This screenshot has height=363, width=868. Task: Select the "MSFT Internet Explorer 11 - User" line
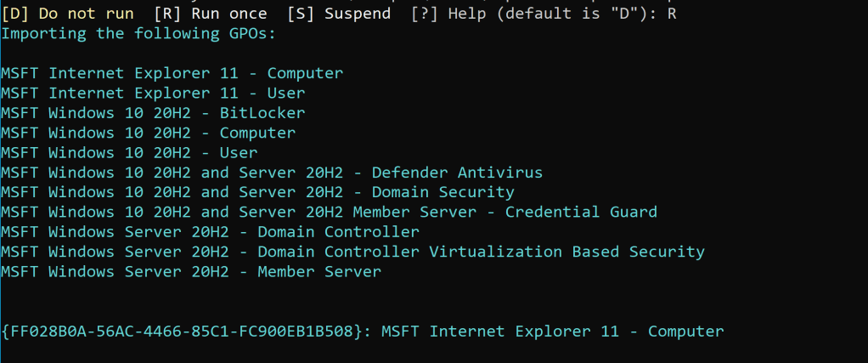(x=153, y=94)
